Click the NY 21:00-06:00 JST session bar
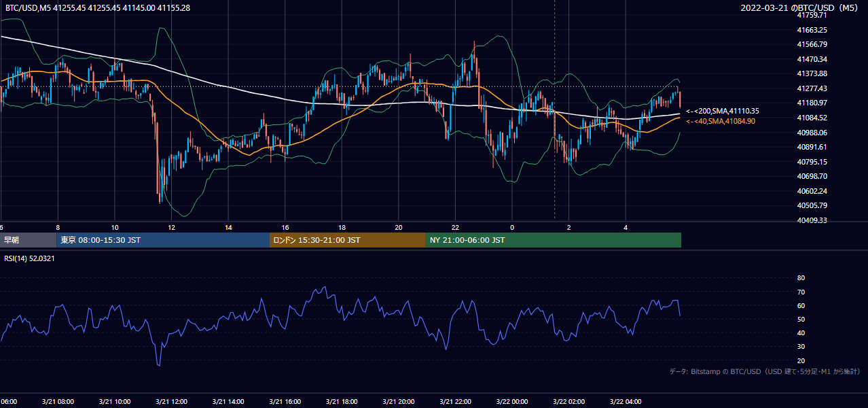Screen dimensions: 868x408 554,240
